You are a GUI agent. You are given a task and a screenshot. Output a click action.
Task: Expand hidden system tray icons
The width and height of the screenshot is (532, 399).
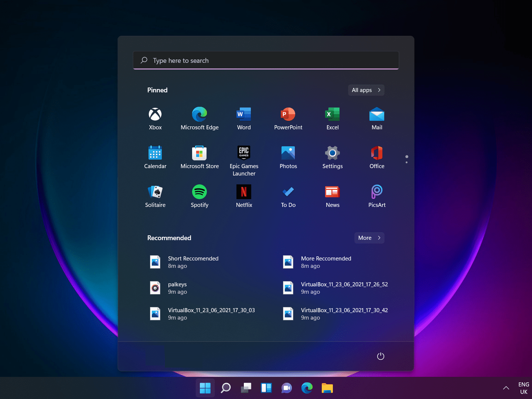(506, 388)
